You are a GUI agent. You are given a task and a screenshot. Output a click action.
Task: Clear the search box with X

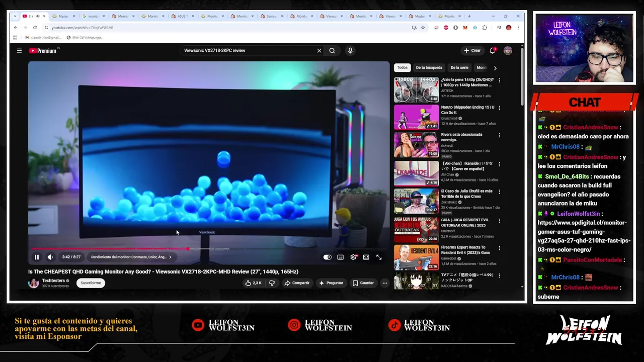coord(319,50)
